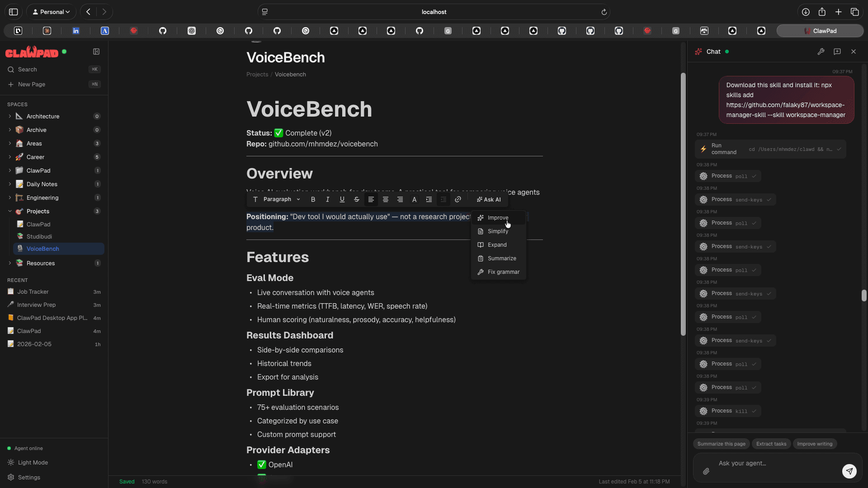Screen dimensions: 868x488
Task: Increase indent of selected paragraph
Action: pyautogui.click(x=429, y=199)
